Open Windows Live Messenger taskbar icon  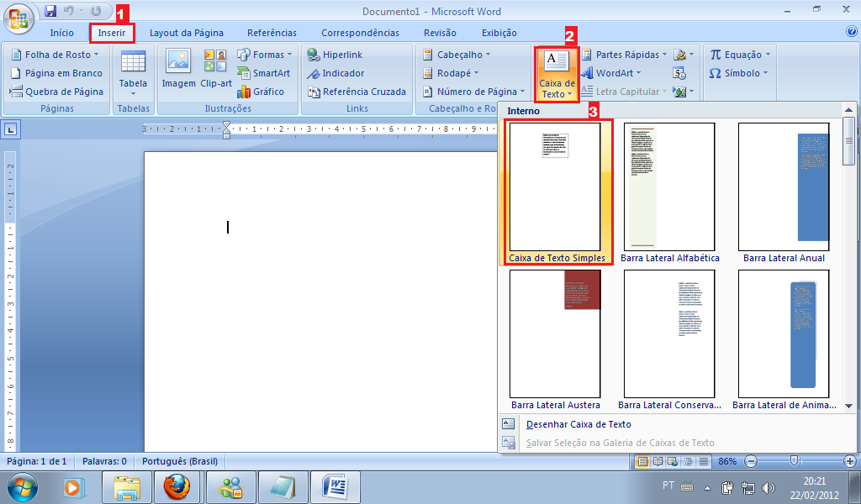pos(231,487)
